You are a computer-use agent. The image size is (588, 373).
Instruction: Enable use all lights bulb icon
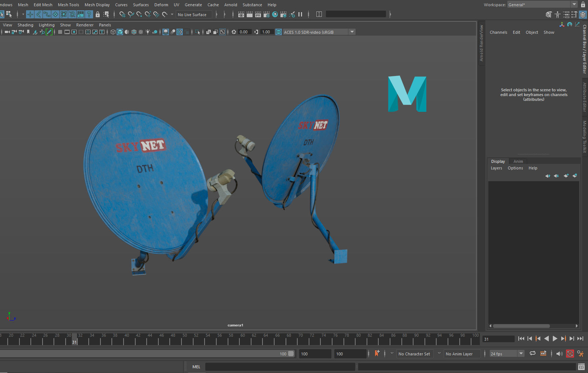pos(148,32)
